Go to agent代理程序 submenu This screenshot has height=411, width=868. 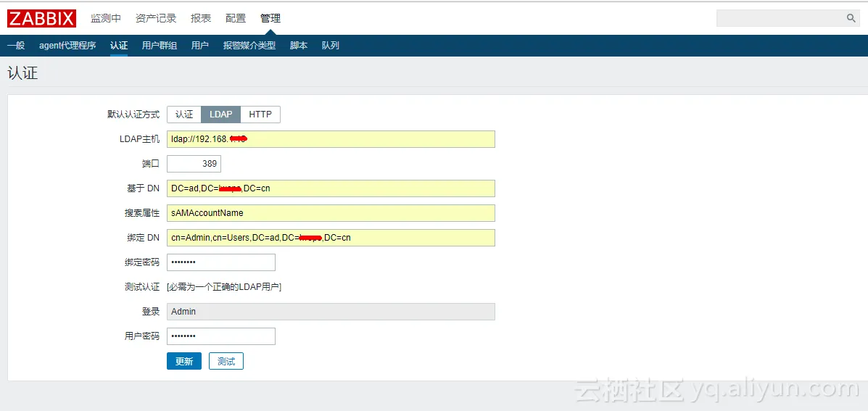tap(67, 46)
